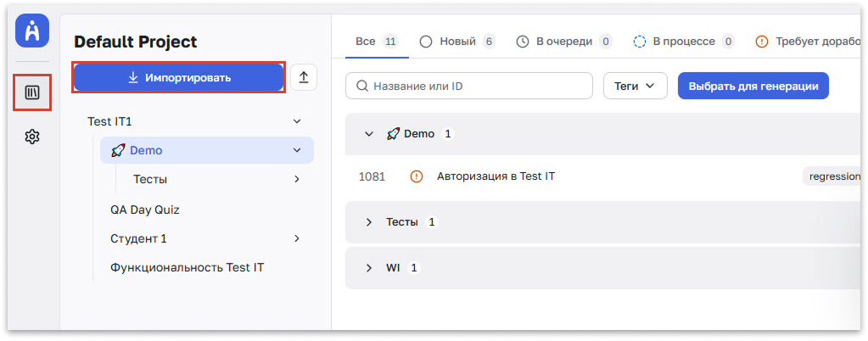Click the orange status icon beside 1081
868x341 pixels.
416,176
